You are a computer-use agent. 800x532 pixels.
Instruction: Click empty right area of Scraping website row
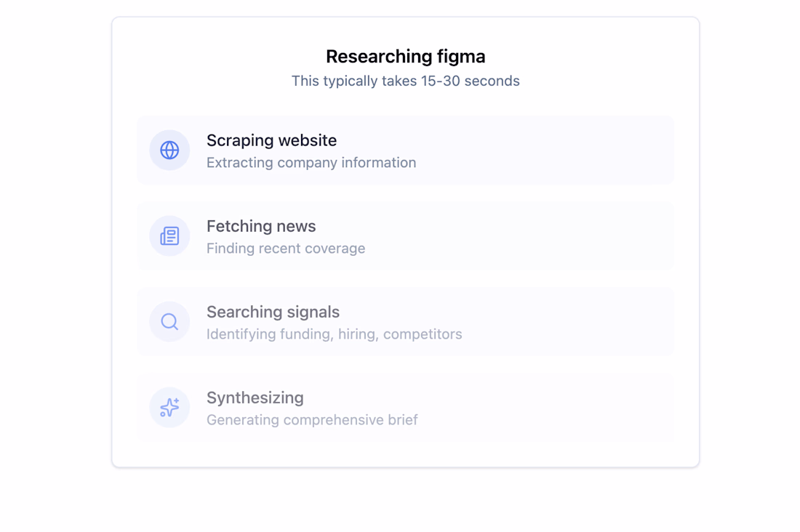click(x=582, y=150)
